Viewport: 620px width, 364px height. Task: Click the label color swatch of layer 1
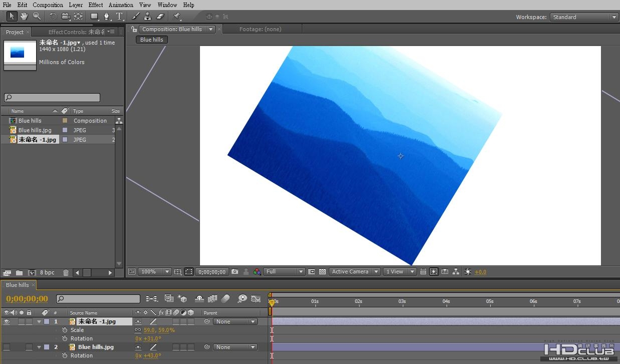[x=47, y=322]
